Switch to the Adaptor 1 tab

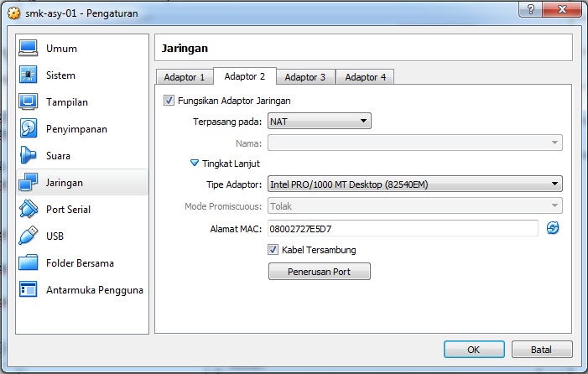coord(185,77)
